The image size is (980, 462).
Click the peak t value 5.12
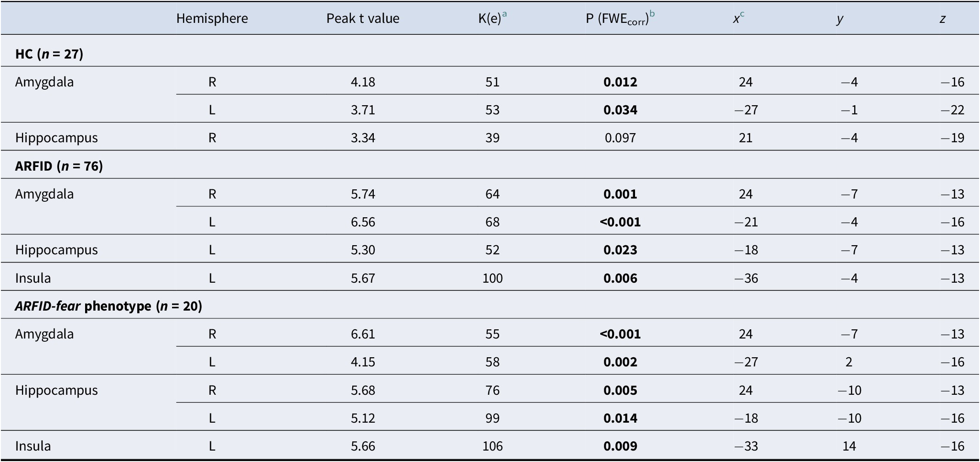coord(363,418)
